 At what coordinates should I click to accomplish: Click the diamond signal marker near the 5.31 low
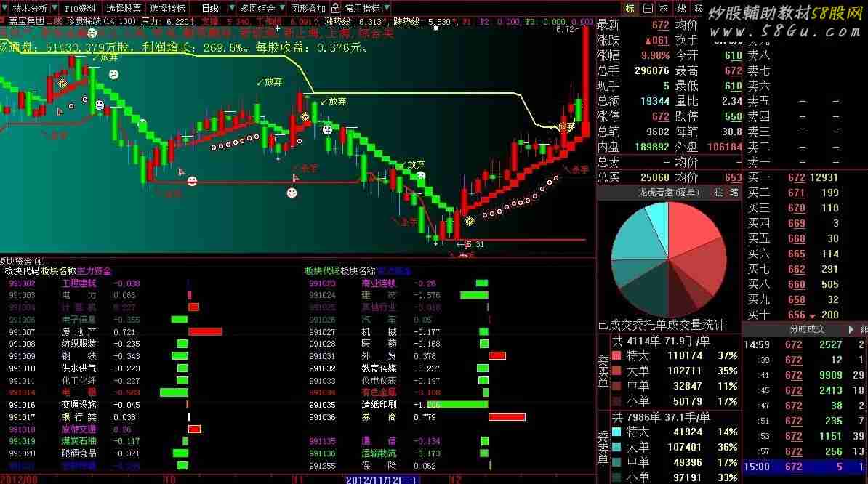[x=470, y=221]
